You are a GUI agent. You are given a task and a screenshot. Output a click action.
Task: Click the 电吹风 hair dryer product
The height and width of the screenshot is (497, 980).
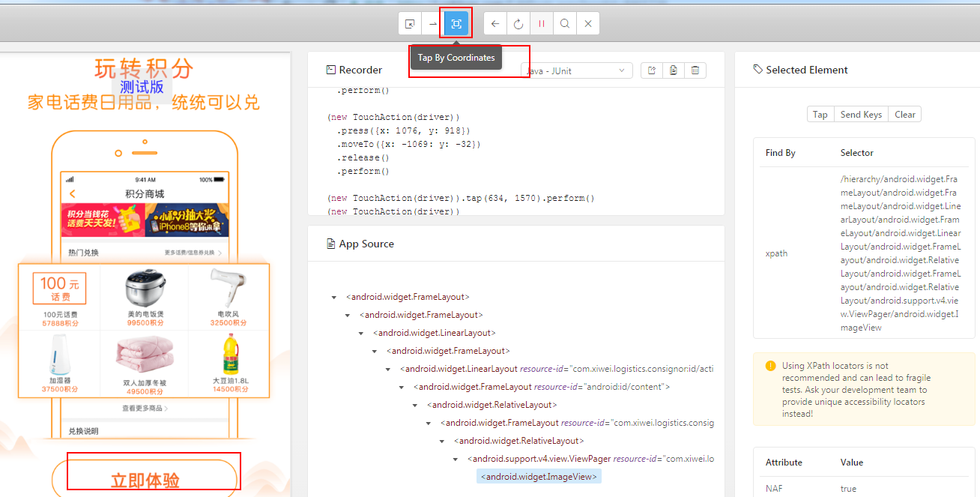pos(229,298)
